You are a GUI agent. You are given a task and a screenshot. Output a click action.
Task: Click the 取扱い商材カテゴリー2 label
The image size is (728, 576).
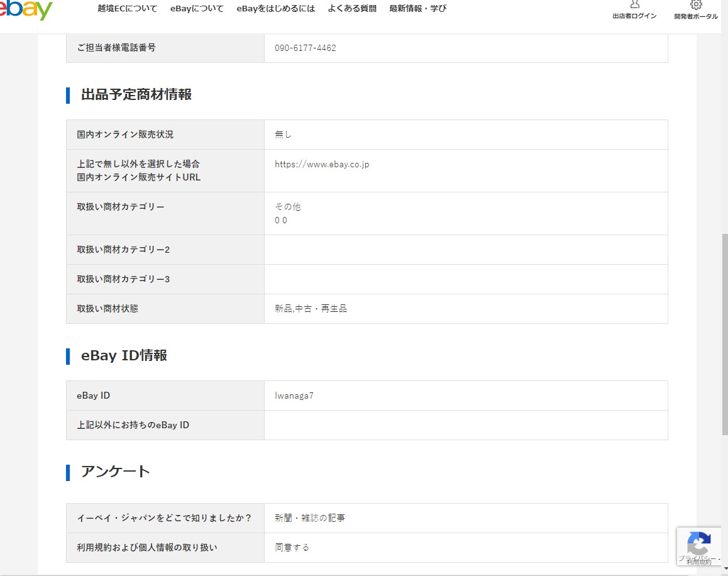123,250
